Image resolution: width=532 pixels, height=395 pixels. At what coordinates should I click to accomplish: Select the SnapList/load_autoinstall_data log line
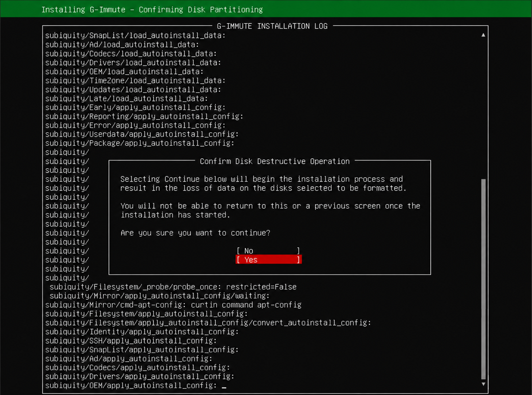click(x=135, y=35)
